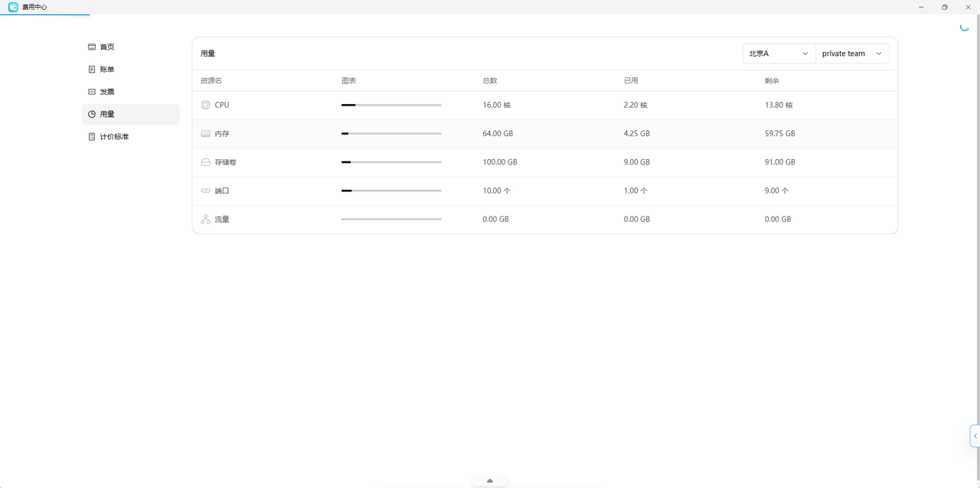Select the 用量 menu item
The width and height of the screenshot is (980, 488).
point(131,114)
